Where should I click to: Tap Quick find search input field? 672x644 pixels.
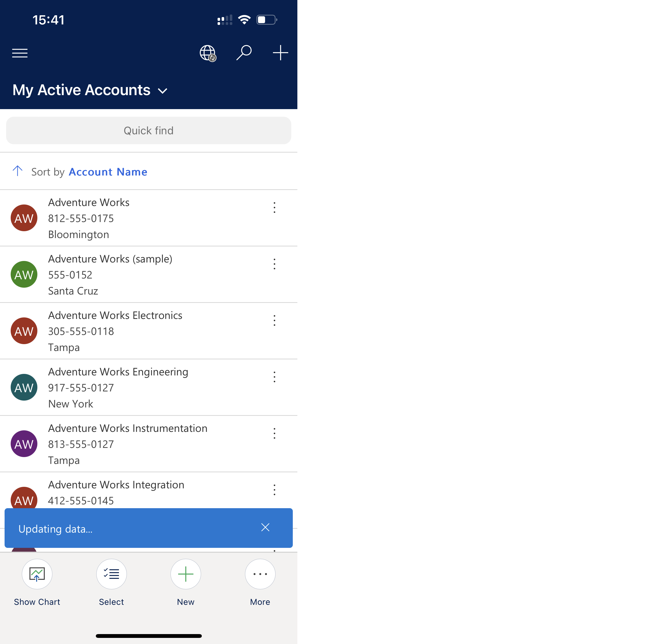pyautogui.click(x=148, y=130)
